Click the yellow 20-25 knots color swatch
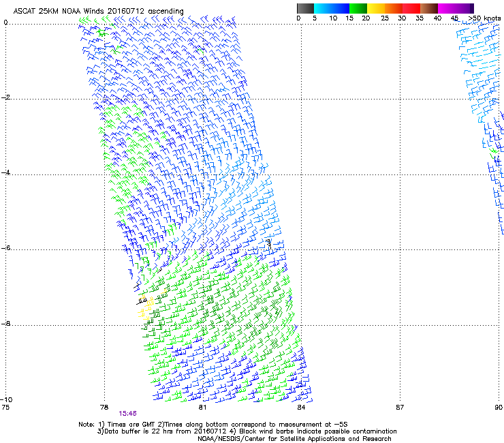 point(376,8)
